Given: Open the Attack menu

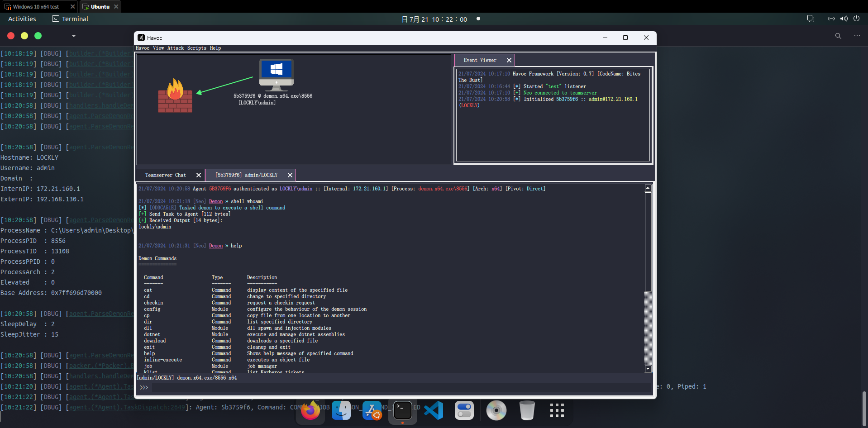Looking at the screenshot, I should pyautogui.click(x=176, y=48).
